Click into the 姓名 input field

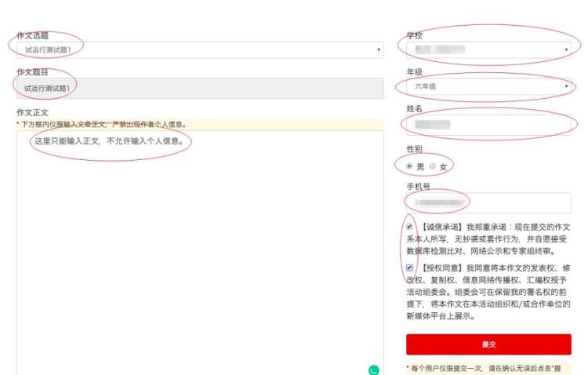488,125
